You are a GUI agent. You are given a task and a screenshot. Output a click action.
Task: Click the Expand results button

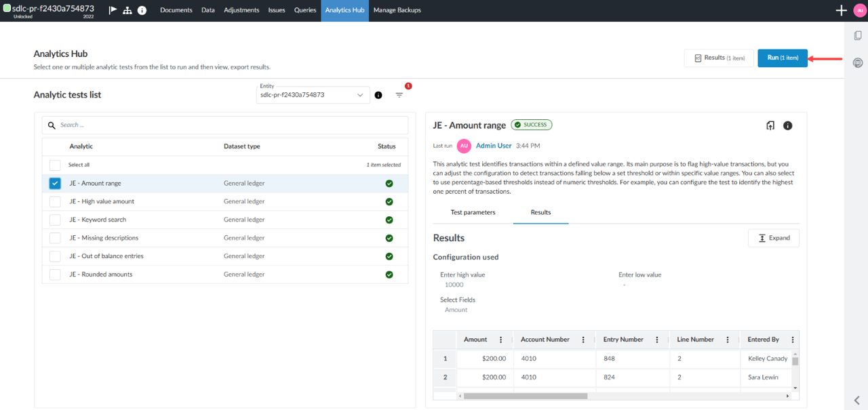[773, 238]
